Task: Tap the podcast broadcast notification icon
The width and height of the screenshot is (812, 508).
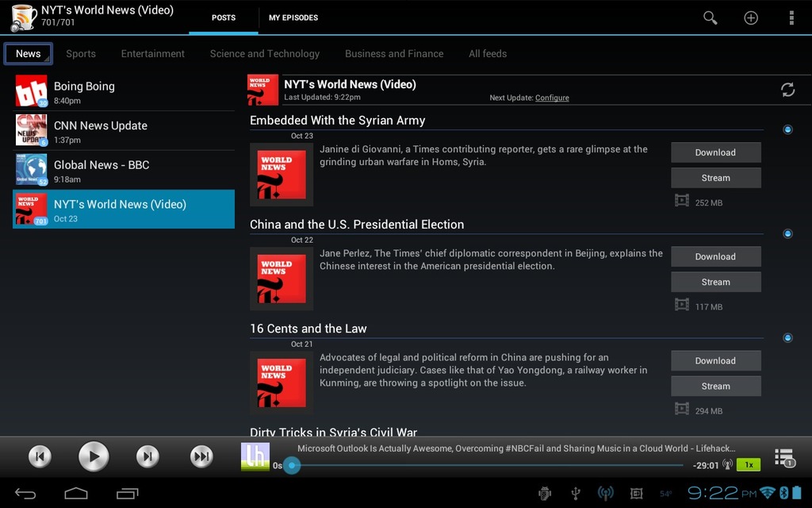Action: [605, 494]
